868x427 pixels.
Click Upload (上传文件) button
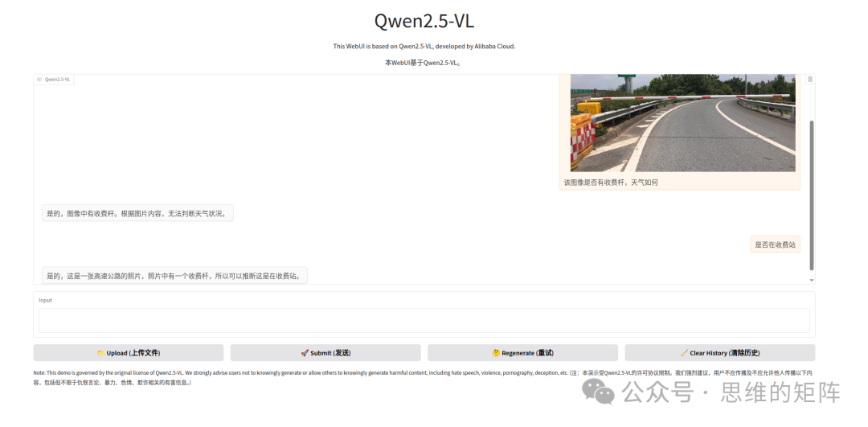[x=129, y=353]
